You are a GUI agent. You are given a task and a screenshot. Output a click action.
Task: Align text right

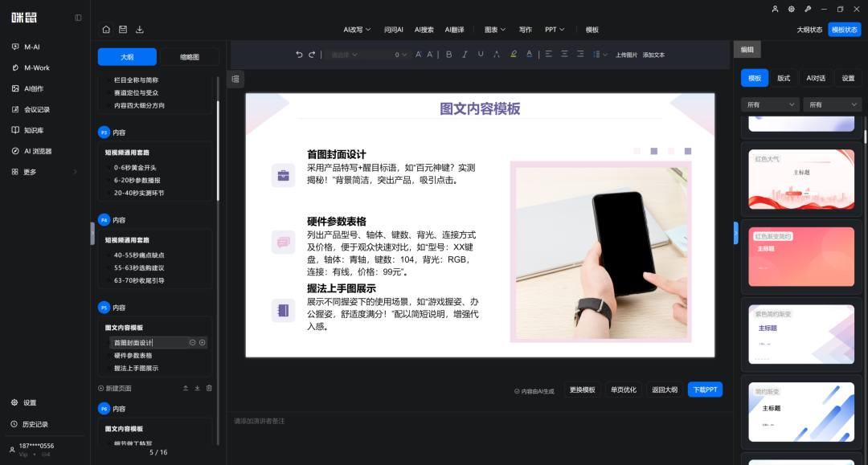point(580,54)
